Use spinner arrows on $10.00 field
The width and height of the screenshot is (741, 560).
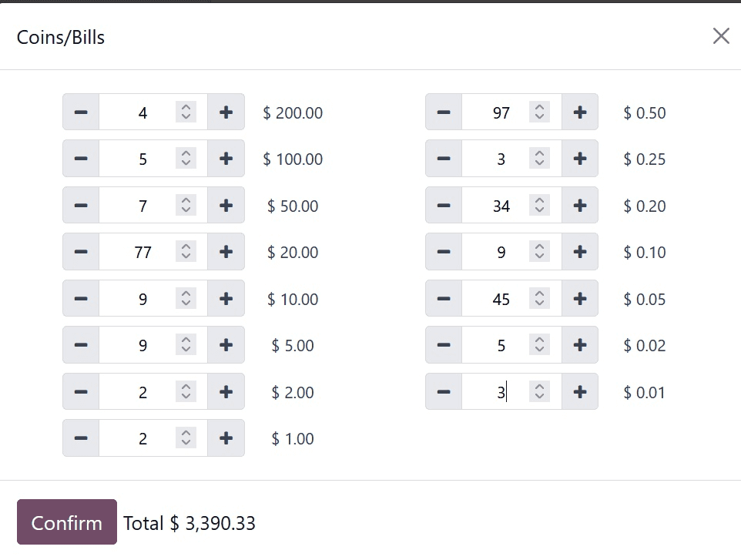coord(186,299)
